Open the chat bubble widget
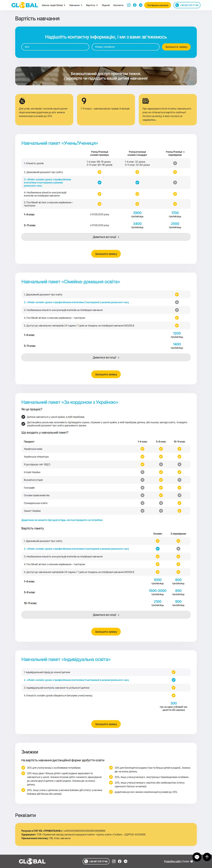 tap(197, 857)
